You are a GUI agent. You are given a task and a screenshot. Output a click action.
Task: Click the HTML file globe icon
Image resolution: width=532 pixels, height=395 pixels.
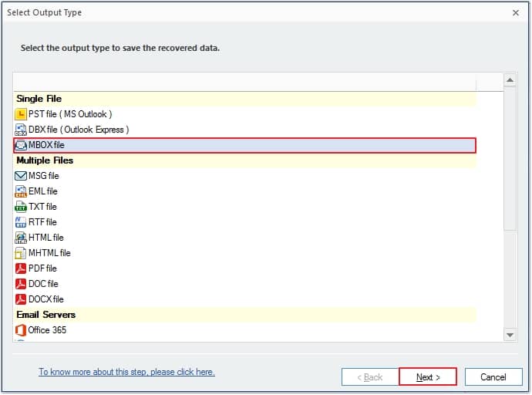click(x=21, y=238)
